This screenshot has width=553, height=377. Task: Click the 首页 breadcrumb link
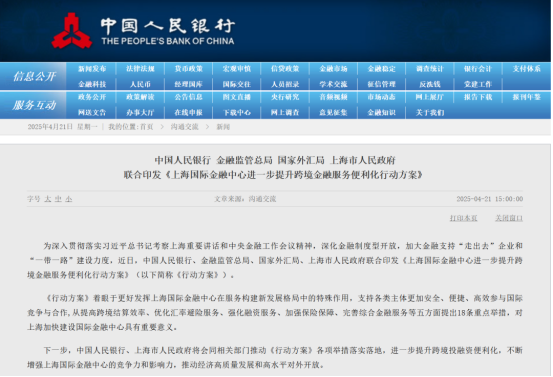pos(147,127)
